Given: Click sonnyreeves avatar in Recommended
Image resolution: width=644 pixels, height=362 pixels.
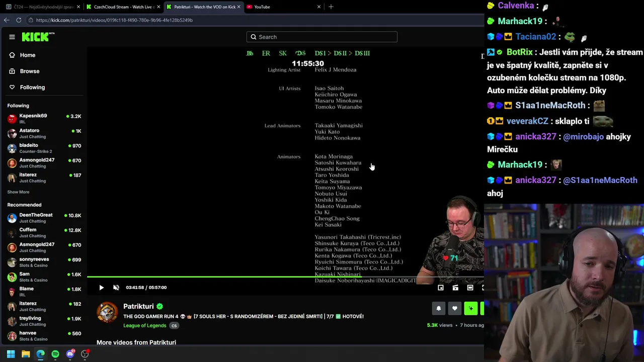Looking at the screenshot, I should point(12,262).
